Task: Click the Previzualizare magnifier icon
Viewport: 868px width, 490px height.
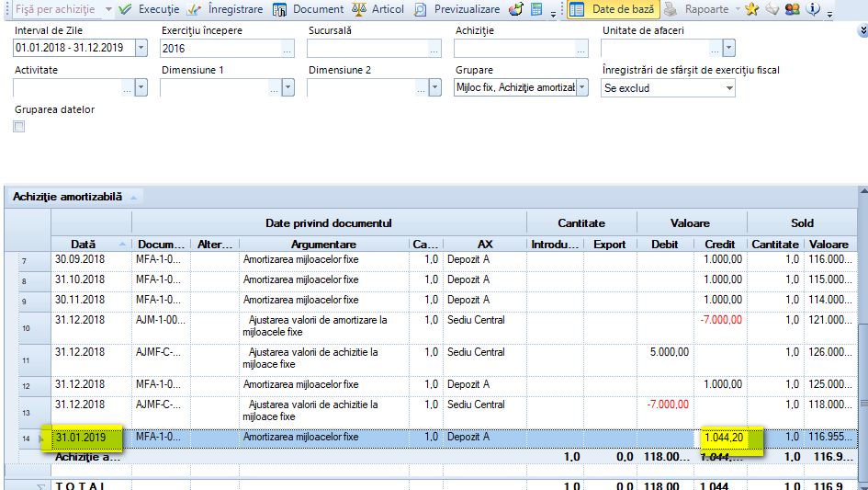Action: pyautogui.click(x=421, y=9)
